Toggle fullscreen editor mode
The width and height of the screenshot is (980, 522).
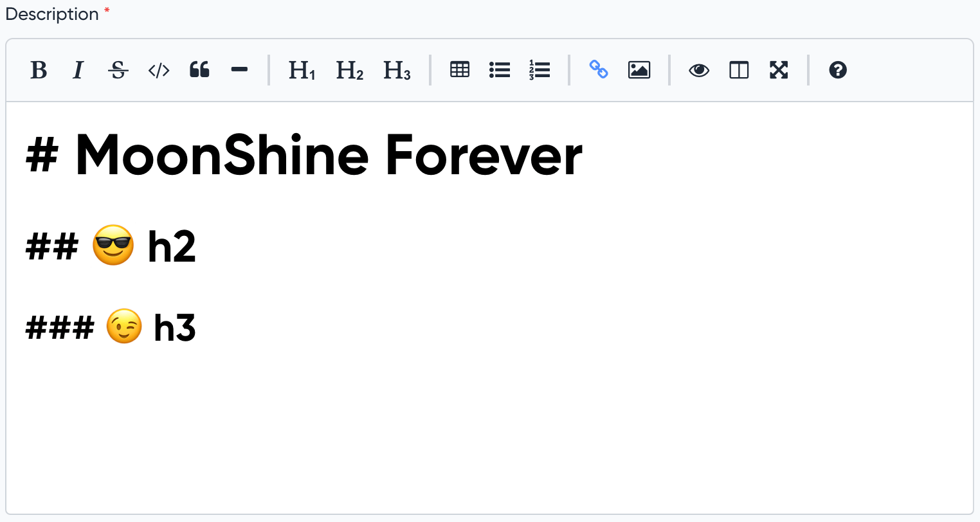(x=779, y=69)
